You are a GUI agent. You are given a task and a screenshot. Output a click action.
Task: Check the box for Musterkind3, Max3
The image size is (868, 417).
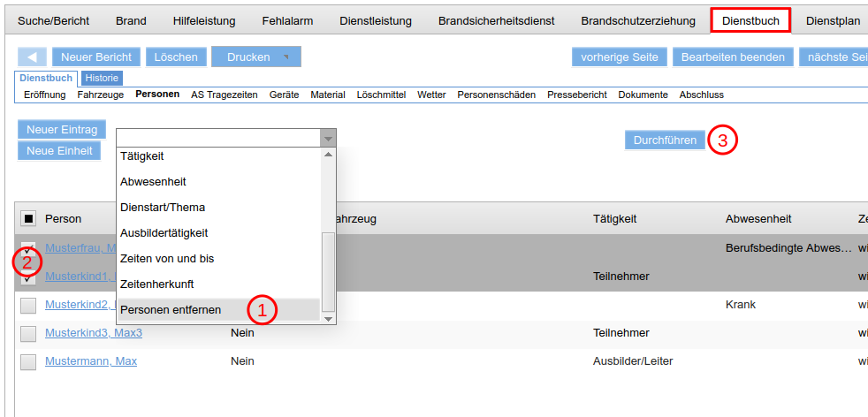[x=28, y=333]
